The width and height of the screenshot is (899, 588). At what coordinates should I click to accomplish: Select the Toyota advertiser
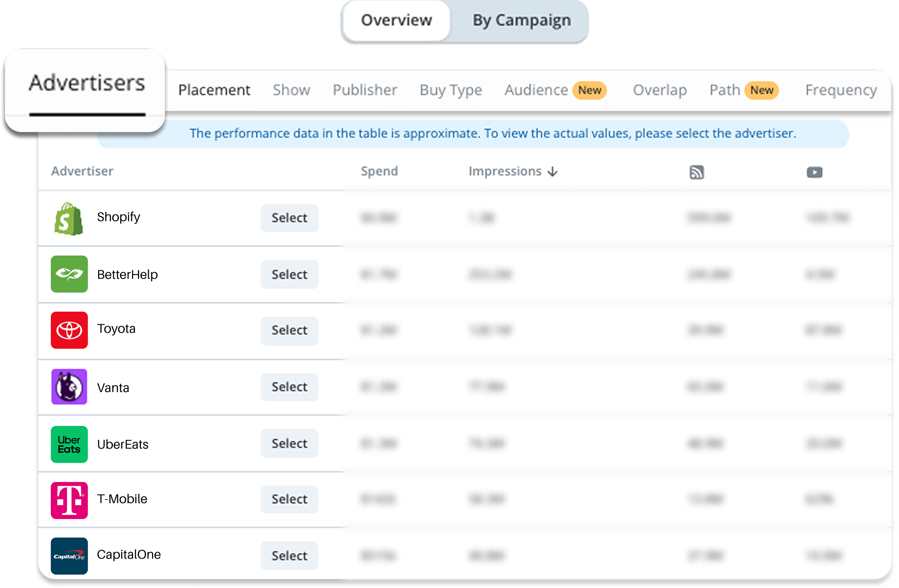pyautogui.click(x=289, y=330)
